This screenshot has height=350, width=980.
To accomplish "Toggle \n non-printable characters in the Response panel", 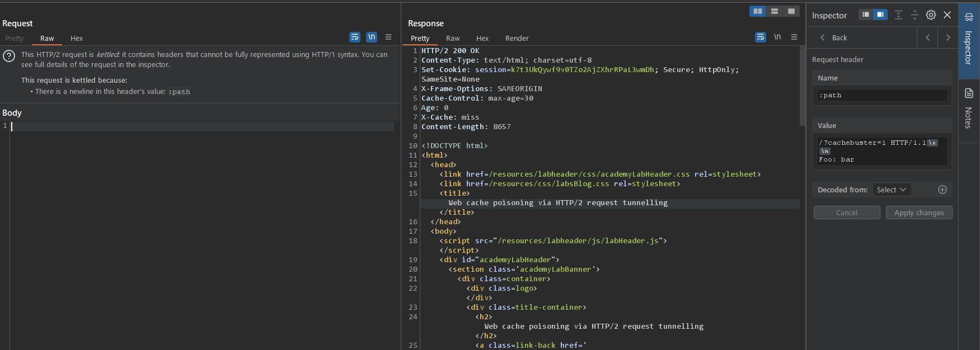I will (x=777, y=37).
